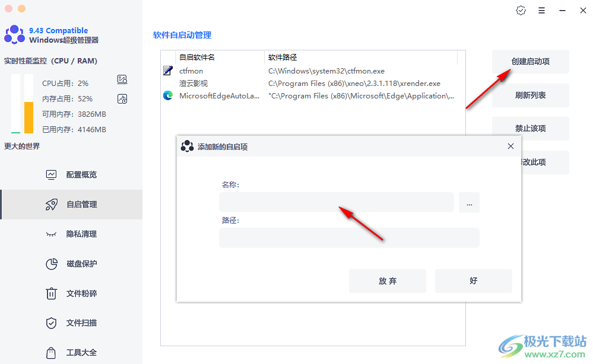Screen dimensions: 593x364
Task: Click the monitor icon beside 配置概览
Action: (51, 174)
